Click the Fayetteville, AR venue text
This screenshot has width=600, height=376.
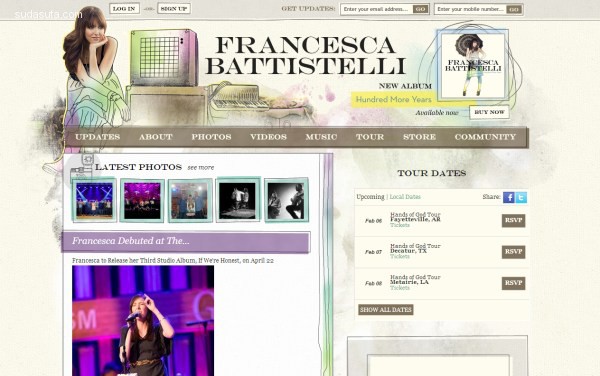415,220
